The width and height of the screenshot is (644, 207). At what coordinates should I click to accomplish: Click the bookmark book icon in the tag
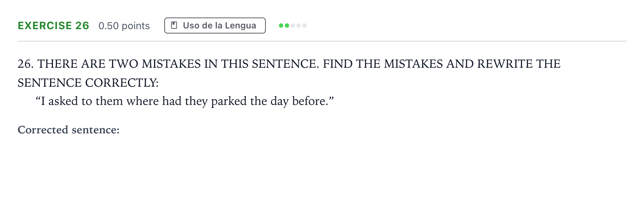tap(174, 26)
